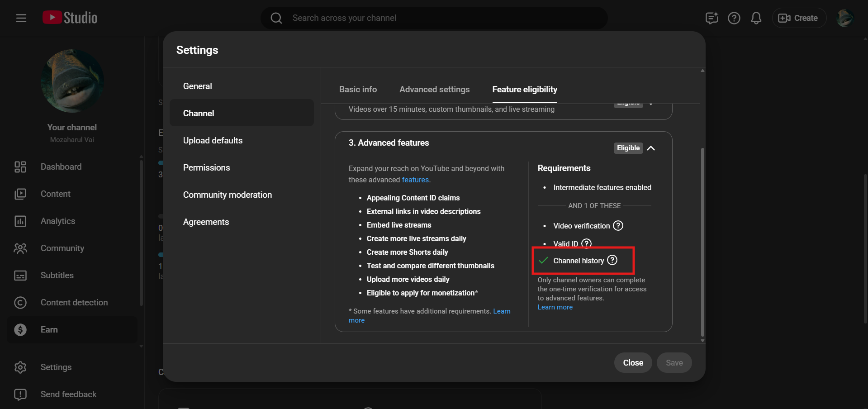Viewport: 868px width, 409px height.
Task: Click the send feedback icon in top bar
Action: [711, 18]
